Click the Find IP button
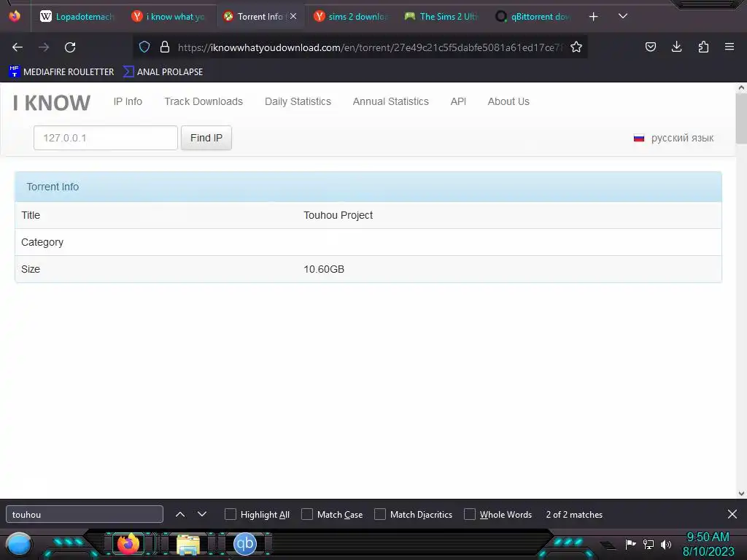Image resolution: width=747 pixels, height=560 pixels. click(x=206, y=138)
